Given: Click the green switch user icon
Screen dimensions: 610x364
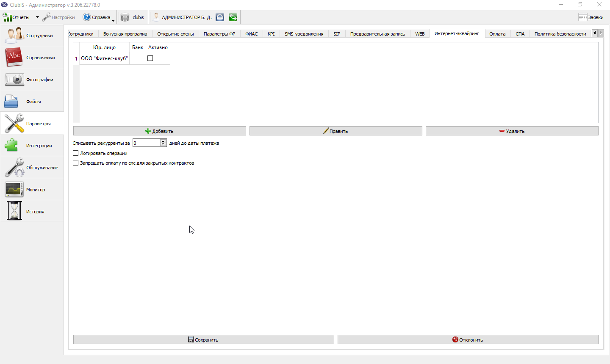Looking at the screenshot, I should click(233, 17).
